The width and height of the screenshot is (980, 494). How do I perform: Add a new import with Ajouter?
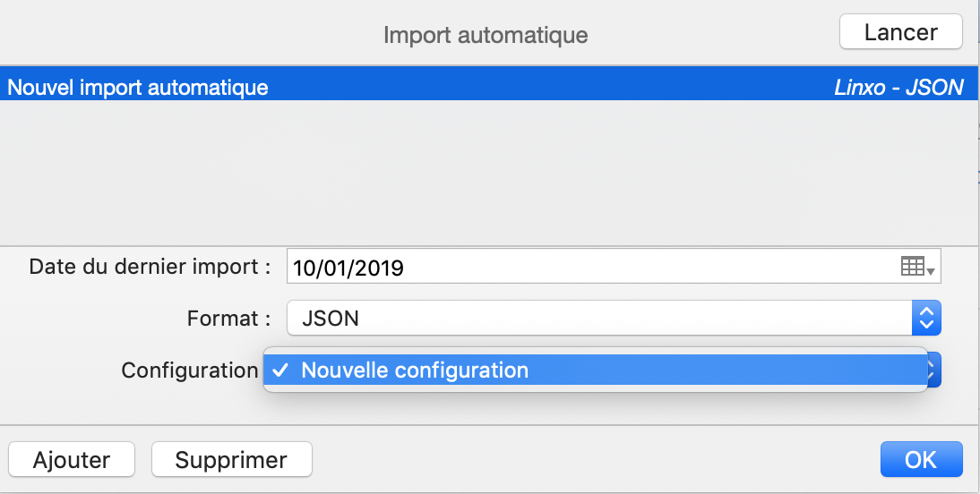click(x=72, y=460)
